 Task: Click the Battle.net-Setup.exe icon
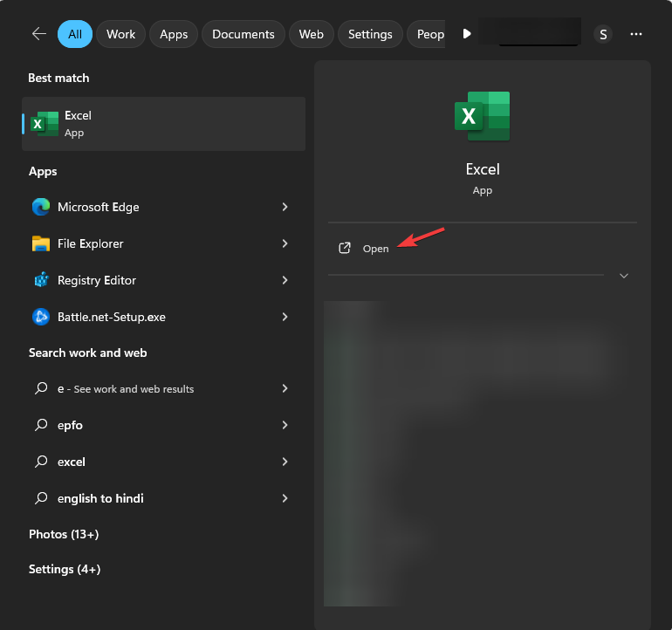[x=41, y=317]
